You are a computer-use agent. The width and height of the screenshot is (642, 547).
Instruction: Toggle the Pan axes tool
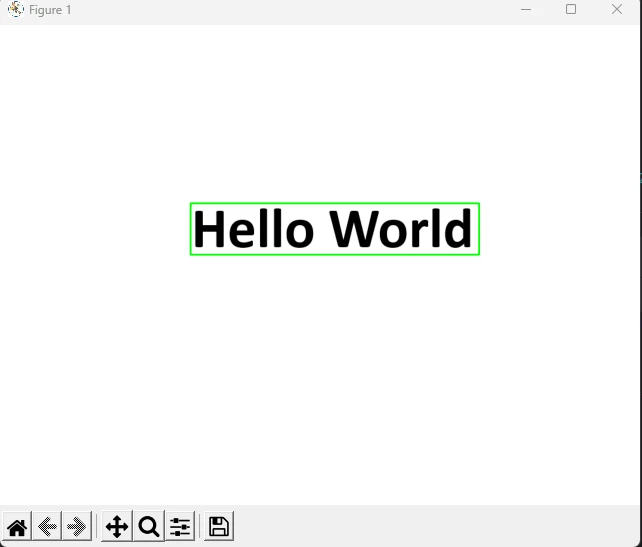point(117,527)
